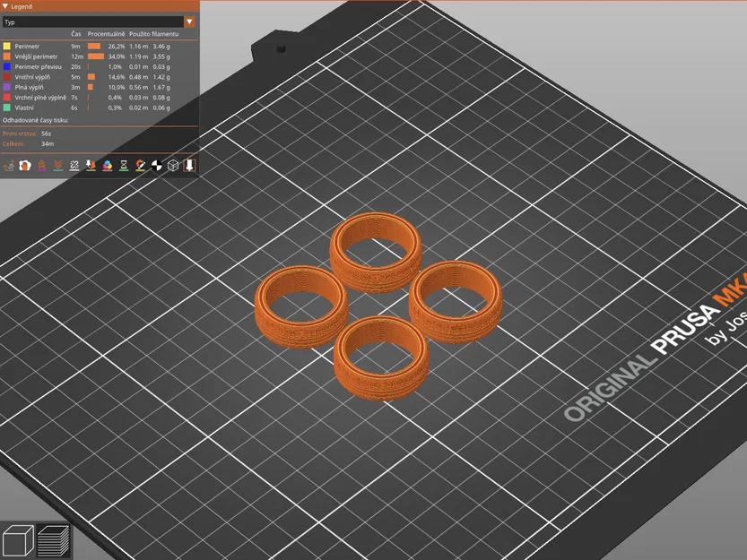Toggle the custom G-code gear icon
Screen dimensions: 747x560
(x=140, y=164)
